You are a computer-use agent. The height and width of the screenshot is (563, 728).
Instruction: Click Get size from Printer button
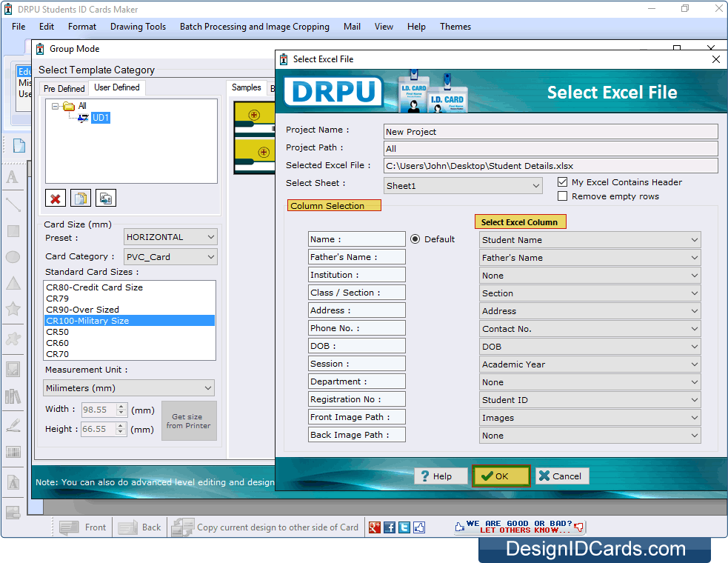point(189,421)
